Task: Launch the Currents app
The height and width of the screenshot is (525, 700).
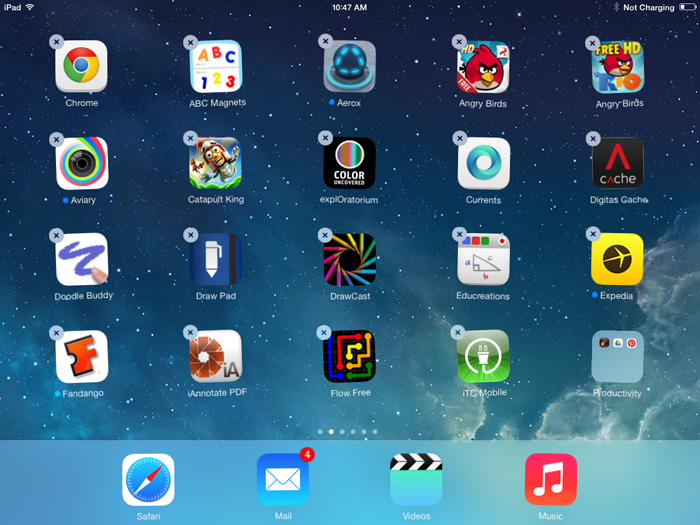Action: point(484,163)
